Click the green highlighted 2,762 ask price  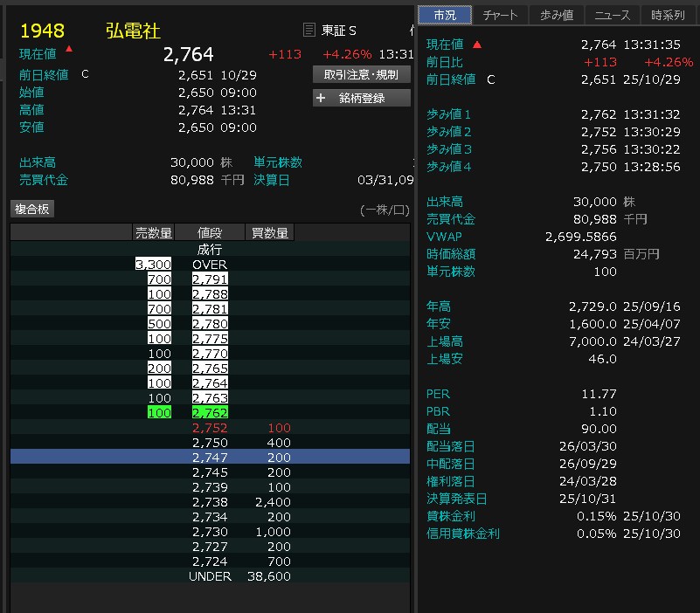(x=210, y=412)
